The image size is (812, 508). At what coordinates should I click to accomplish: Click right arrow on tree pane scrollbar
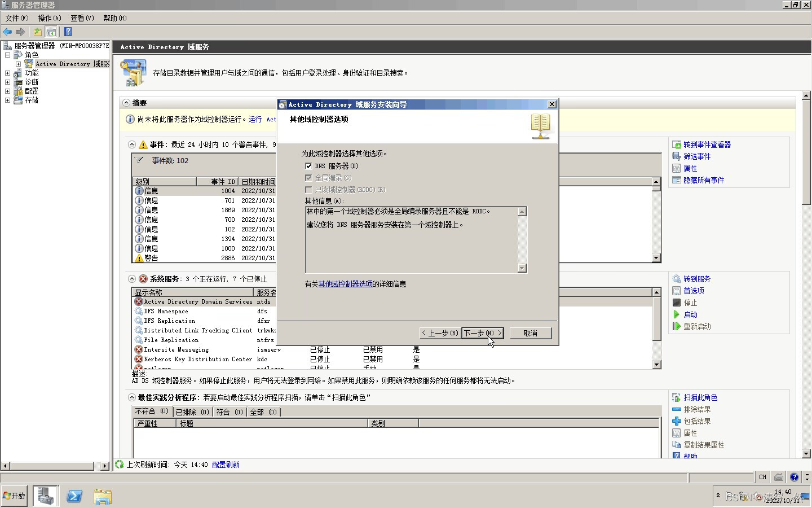[x=105, y=466]
